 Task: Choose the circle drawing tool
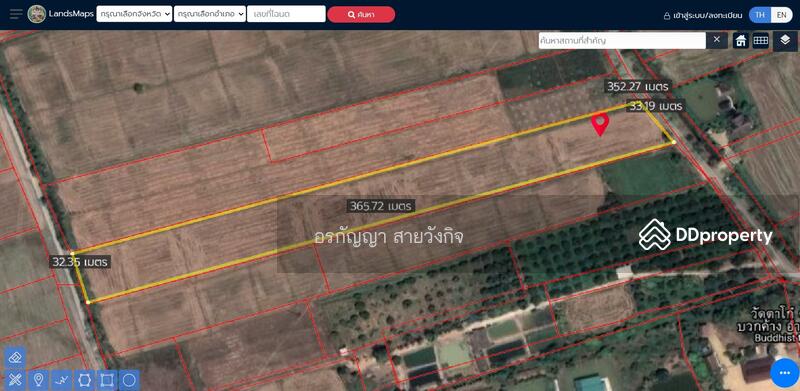130,380
